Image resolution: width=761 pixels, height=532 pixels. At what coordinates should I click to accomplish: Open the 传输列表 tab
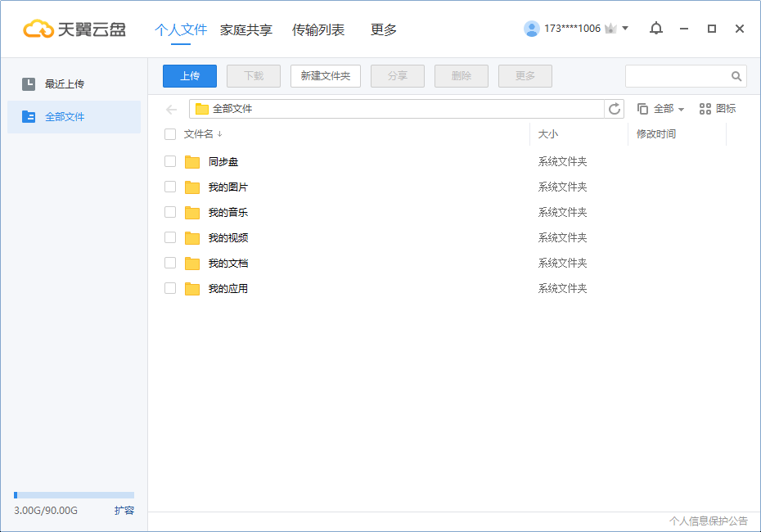pyautogui.click(x=318, y=29)
